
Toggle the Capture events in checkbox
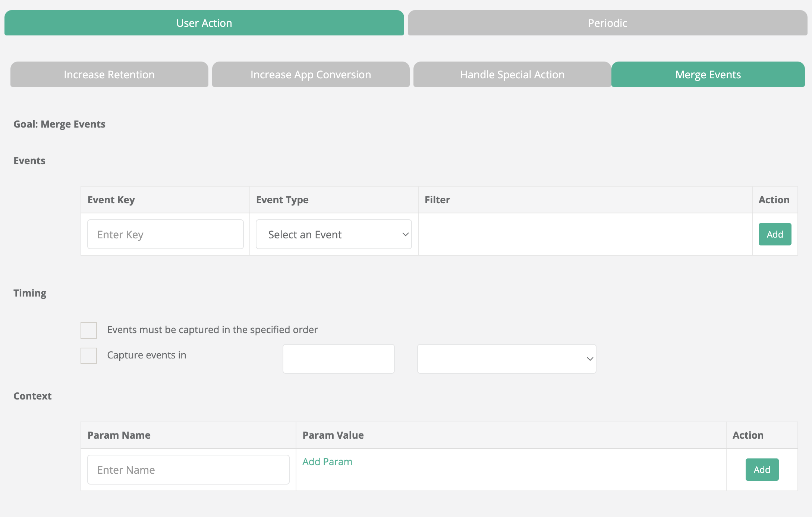point(89,356)
